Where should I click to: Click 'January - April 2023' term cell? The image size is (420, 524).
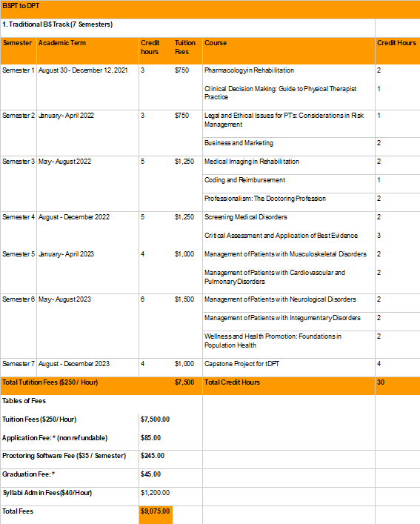(x=66, y=254)
